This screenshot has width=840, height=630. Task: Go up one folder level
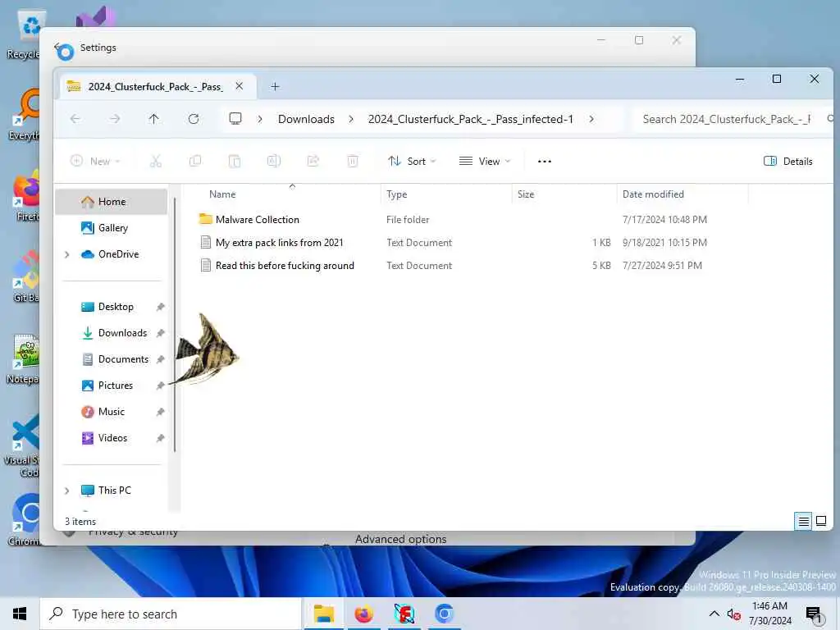click(x=153, y=119)
